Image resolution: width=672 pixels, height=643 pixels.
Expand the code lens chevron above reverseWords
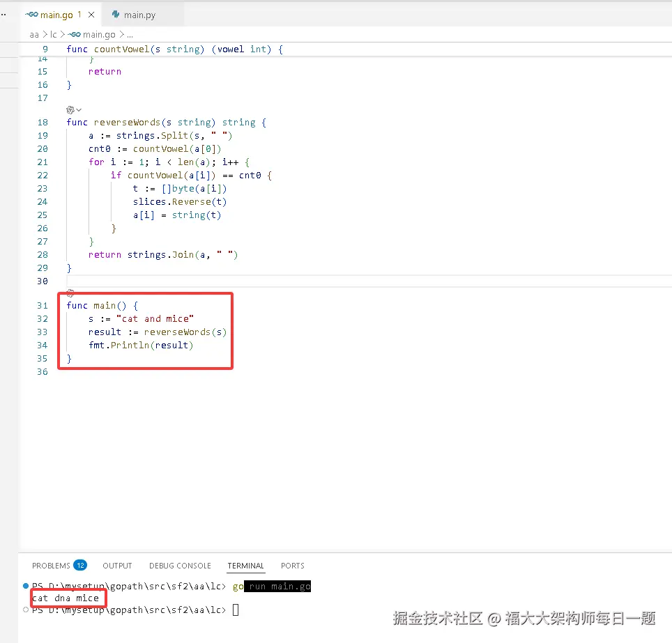[79, 110]
